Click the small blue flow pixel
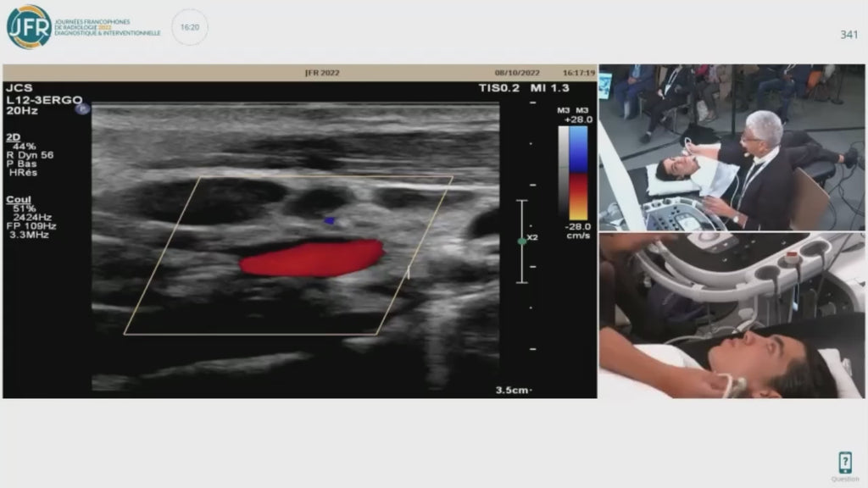The image size is (868, 488). coord(330,221)
